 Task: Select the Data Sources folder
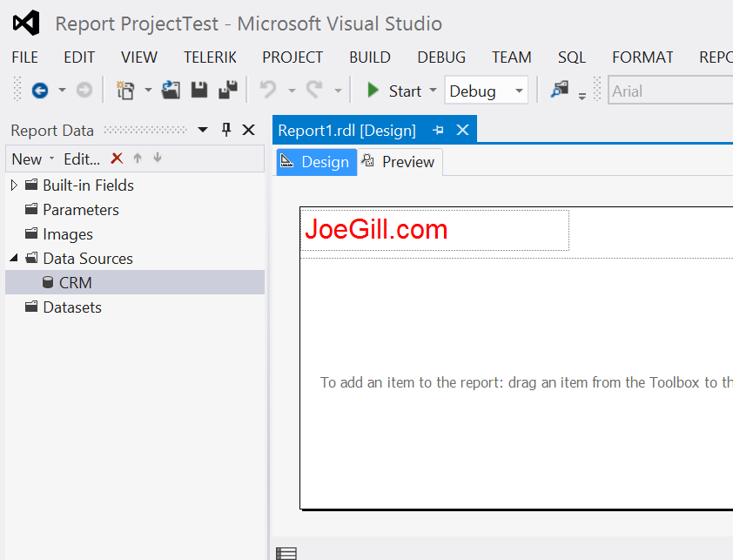pyautogui.click(x=88, y=259)
